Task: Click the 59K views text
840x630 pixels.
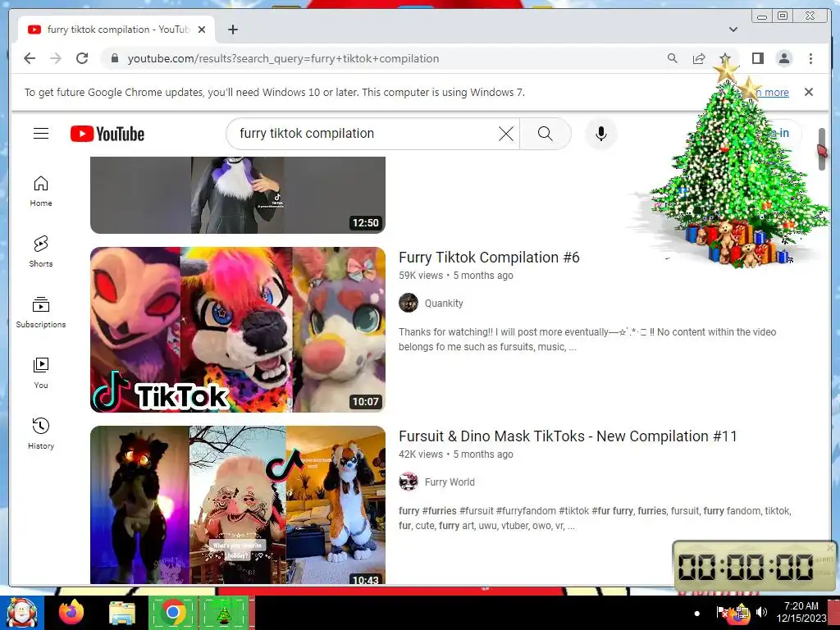Action: (x=421, y=276)
